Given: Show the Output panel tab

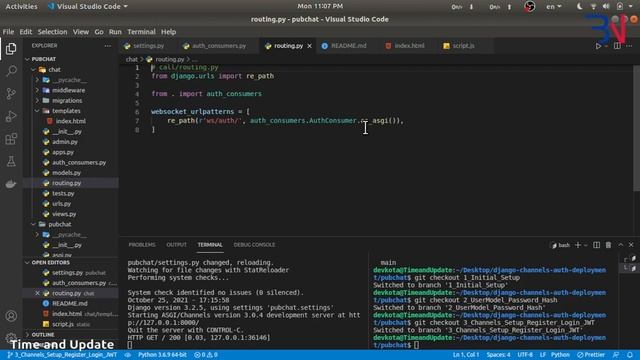Looking at the screenshot, I should tap(176, 245).
